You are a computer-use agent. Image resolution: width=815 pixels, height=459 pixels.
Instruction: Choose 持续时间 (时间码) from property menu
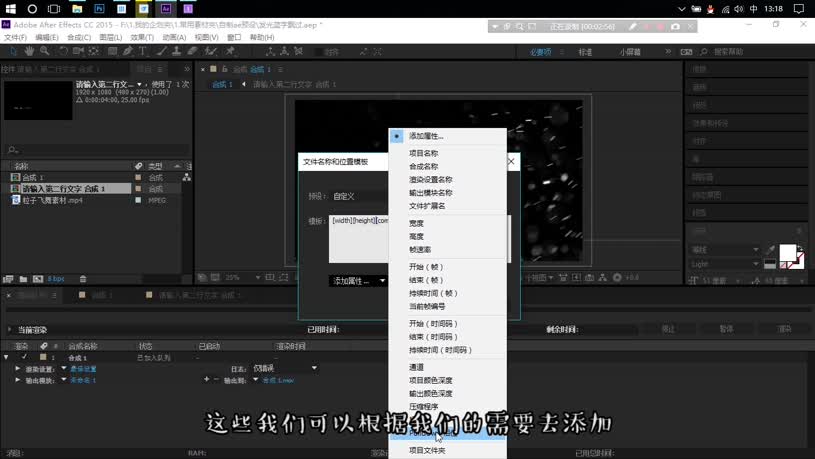point(447,350)
